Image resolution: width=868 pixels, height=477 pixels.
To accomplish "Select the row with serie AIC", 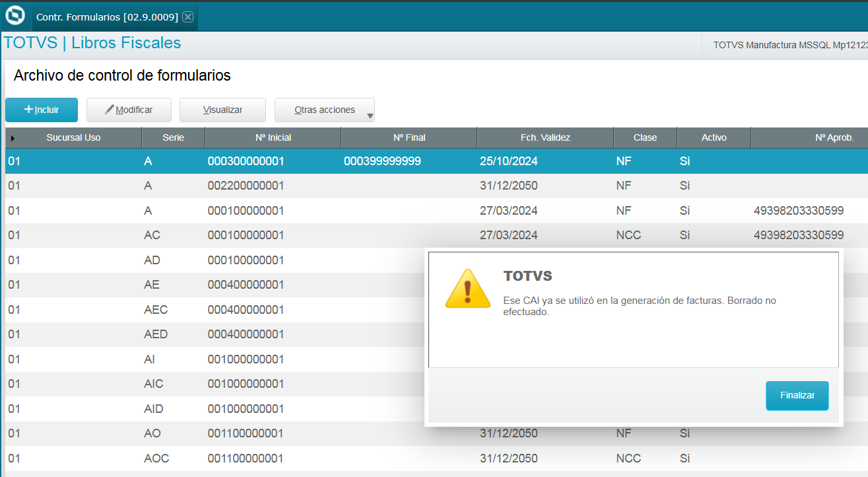I will pyautogui.click(x=215, y=384).
